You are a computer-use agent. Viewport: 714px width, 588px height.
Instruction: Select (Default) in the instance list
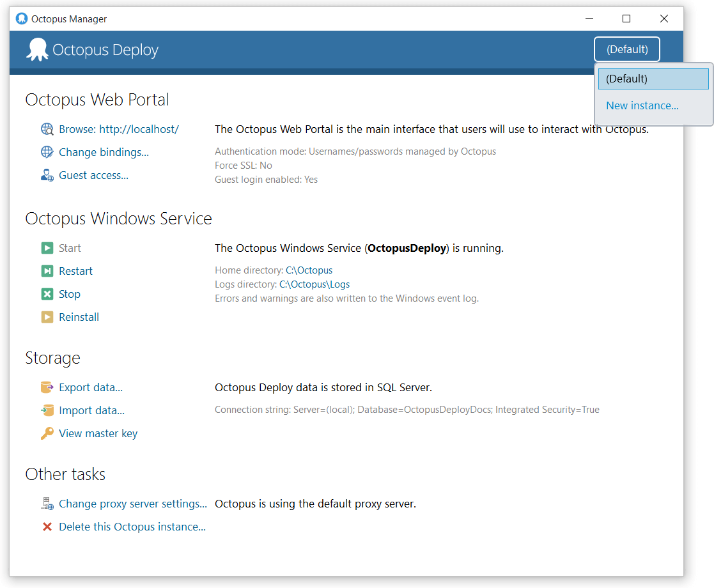tap(653, 79)
